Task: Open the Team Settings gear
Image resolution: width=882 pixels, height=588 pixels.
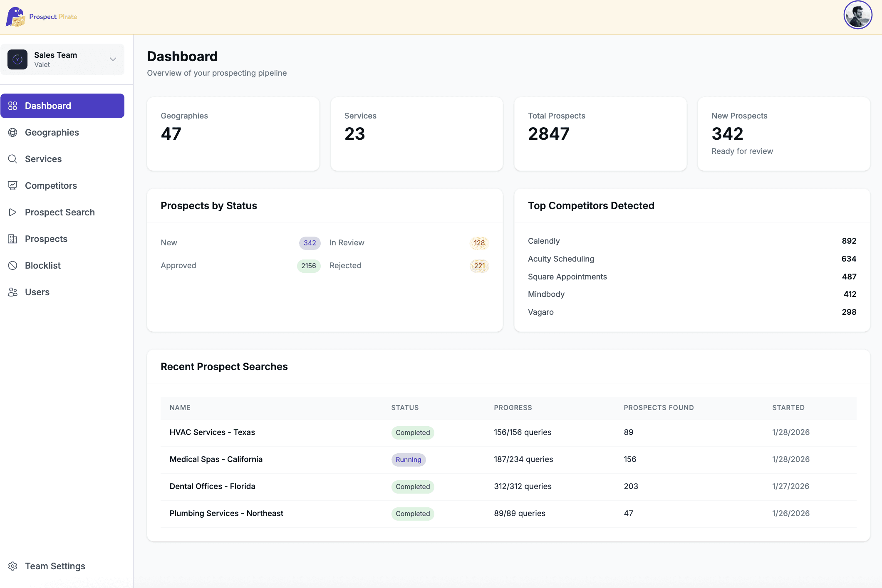Action: coord(13,566)
